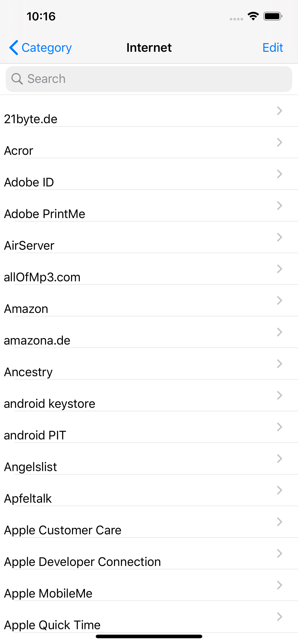
Task: Open the Adobe ID entry
Action: coord(149,174)
